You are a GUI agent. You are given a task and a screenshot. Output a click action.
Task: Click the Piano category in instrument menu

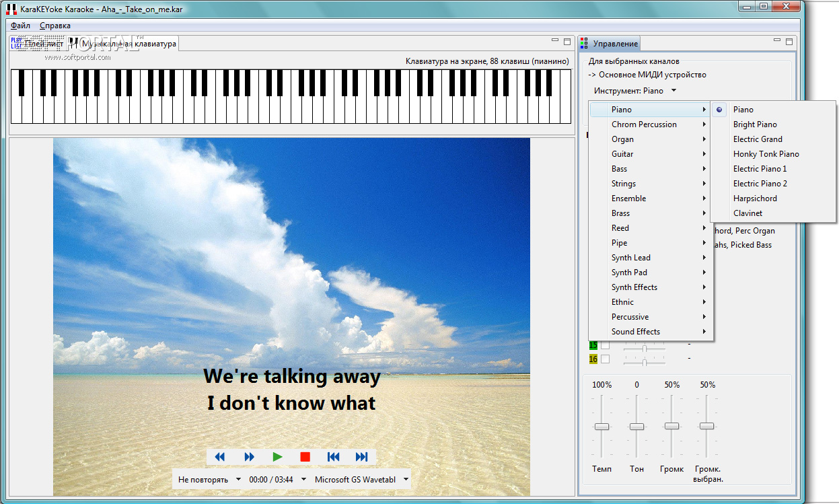click(x=651, y=110)
